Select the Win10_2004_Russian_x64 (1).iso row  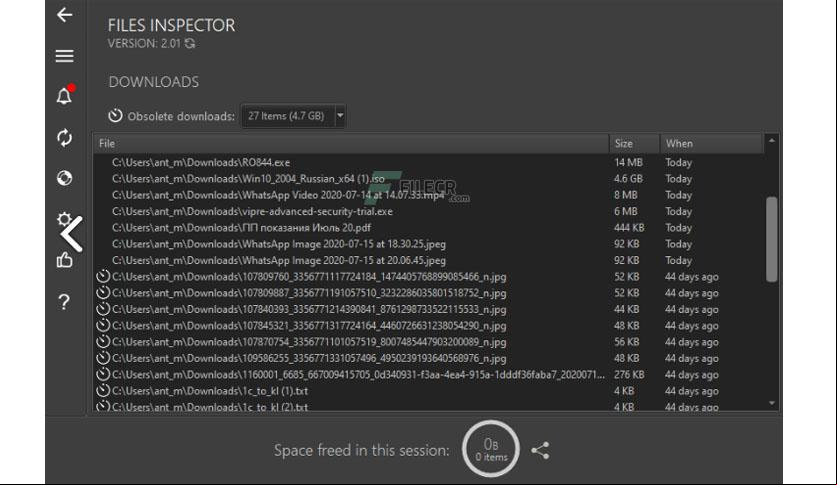(429, 179)
